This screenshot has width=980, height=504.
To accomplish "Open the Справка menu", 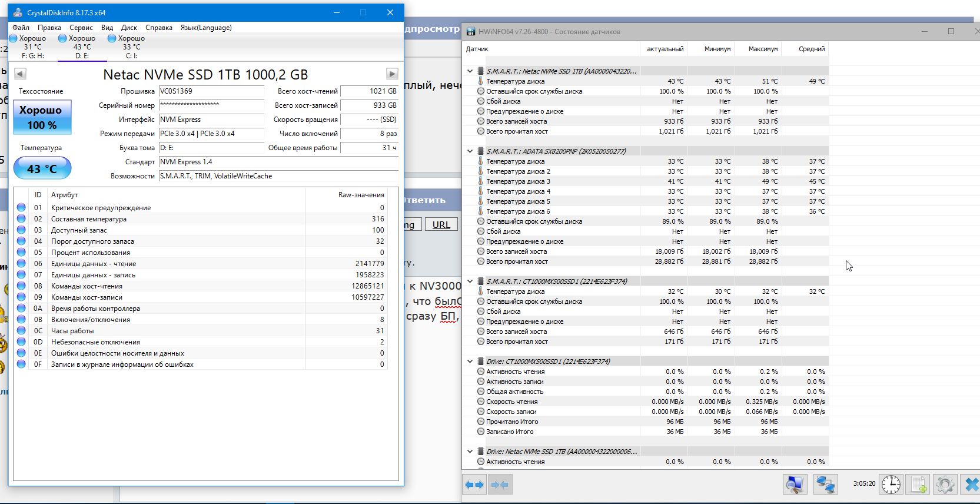I will (x=159, y=28).
